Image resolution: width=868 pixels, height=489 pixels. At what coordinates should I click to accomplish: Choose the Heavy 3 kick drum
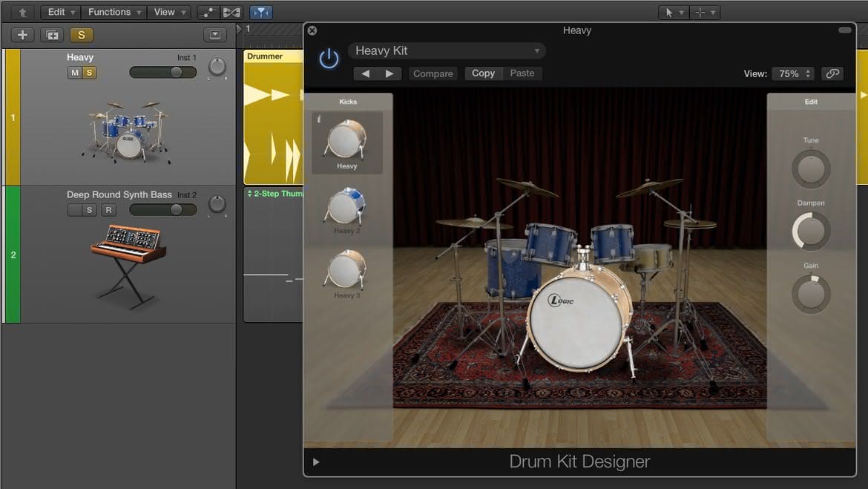pyautogui.click(x=346, y=274)
